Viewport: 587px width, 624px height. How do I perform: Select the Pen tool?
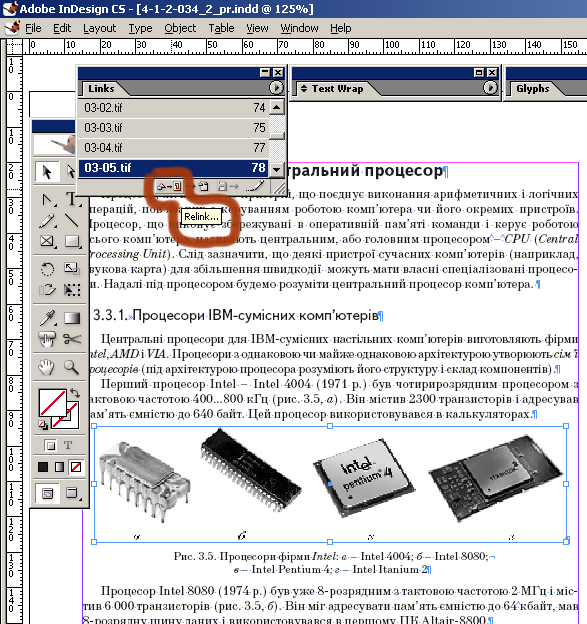tap(48, 199)
